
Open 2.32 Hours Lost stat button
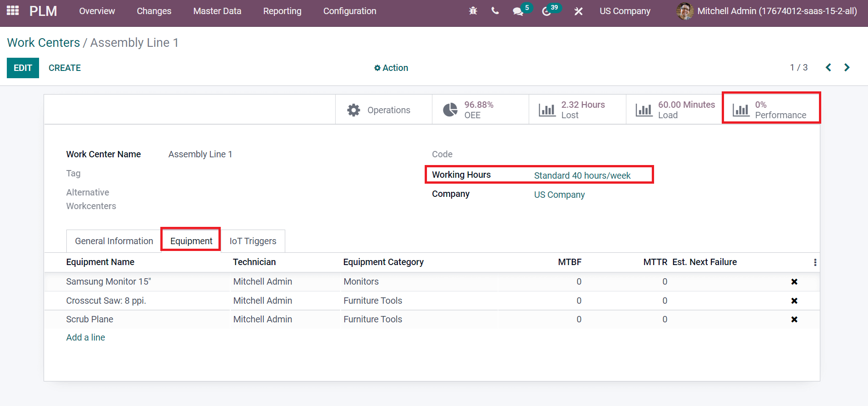tap(577, 110)
